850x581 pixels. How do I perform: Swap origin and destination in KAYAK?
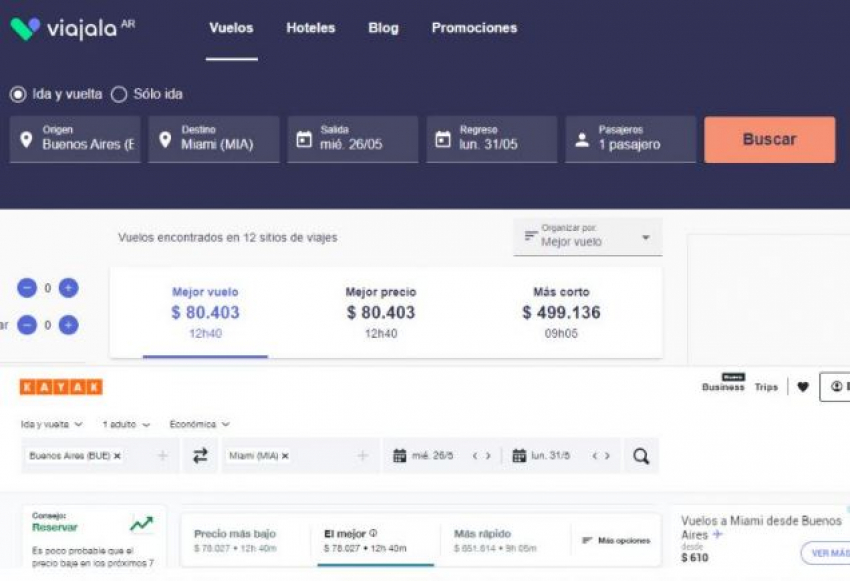click(201, 456)
